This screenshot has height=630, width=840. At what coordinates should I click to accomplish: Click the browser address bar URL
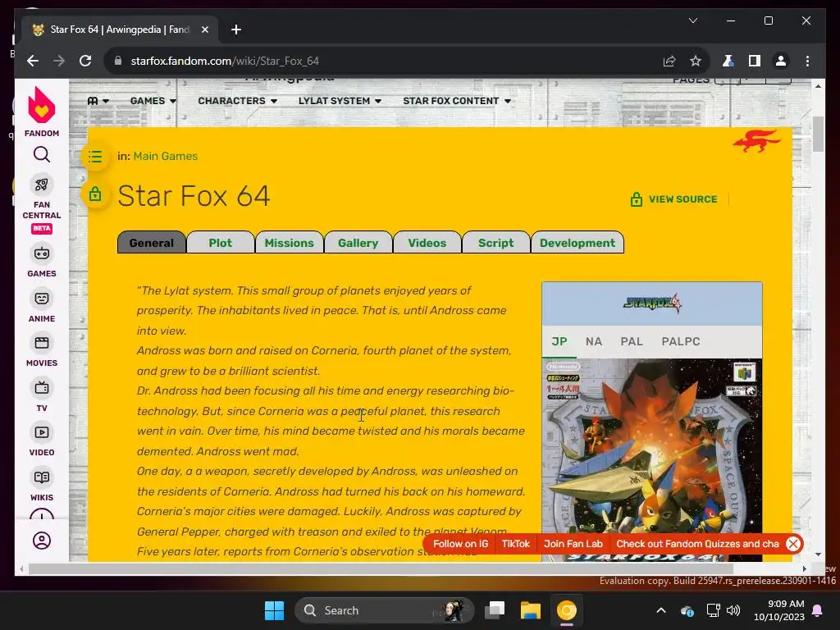pyautogui.click(x=225, y=61)
